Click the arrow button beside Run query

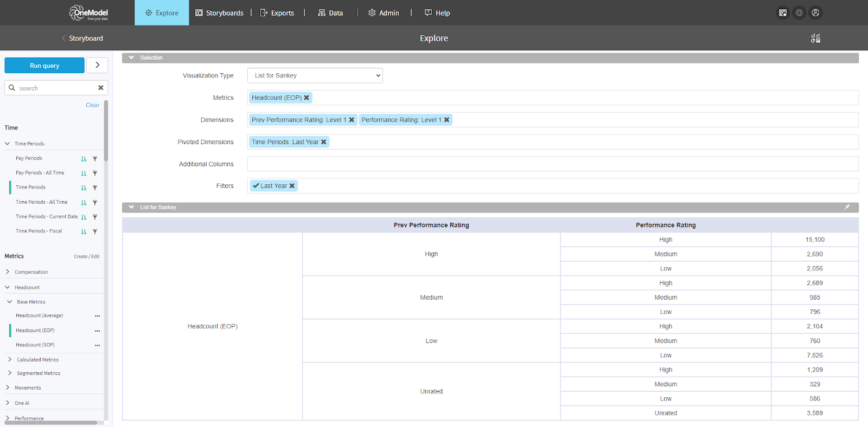click(97, 65)
